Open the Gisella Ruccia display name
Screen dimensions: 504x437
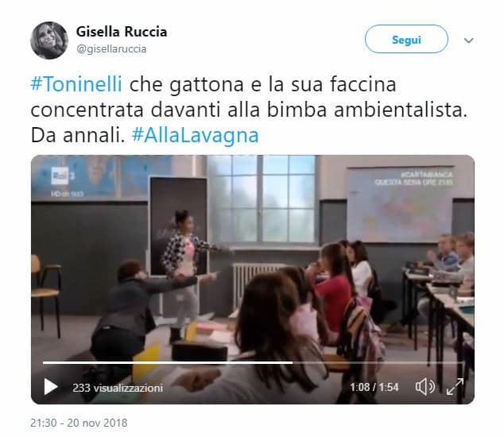(122, 32)
